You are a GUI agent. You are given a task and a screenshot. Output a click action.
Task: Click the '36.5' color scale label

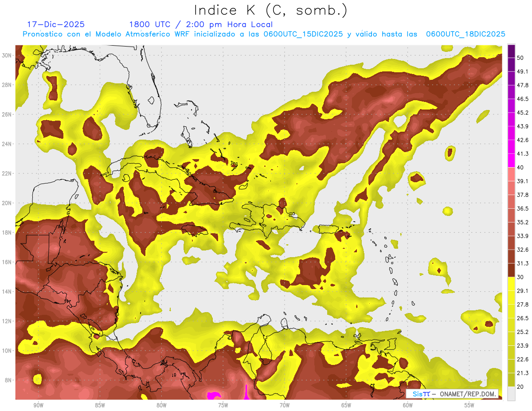pos(523,208)
